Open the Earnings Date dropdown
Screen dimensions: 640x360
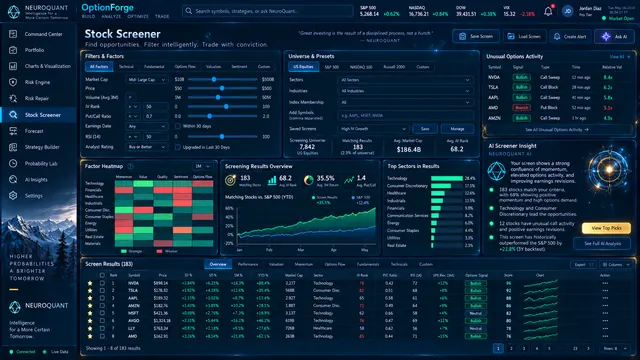(x=147, y=127)
